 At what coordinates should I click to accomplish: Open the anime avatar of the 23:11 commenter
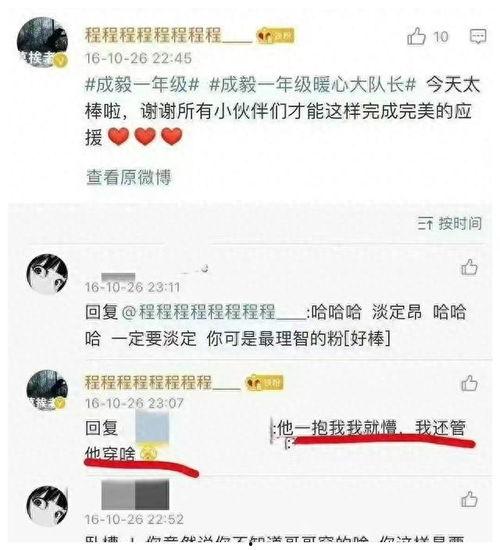point(47,274)
